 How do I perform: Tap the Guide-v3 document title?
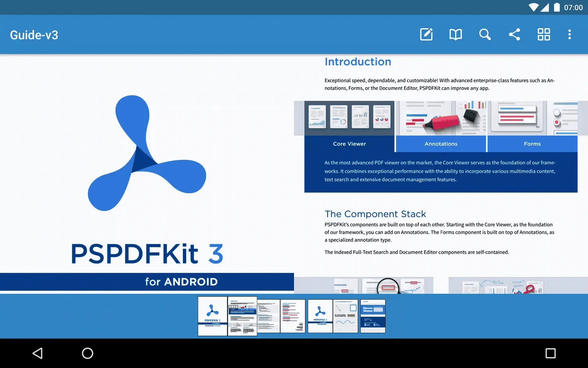tap(34, 35)
